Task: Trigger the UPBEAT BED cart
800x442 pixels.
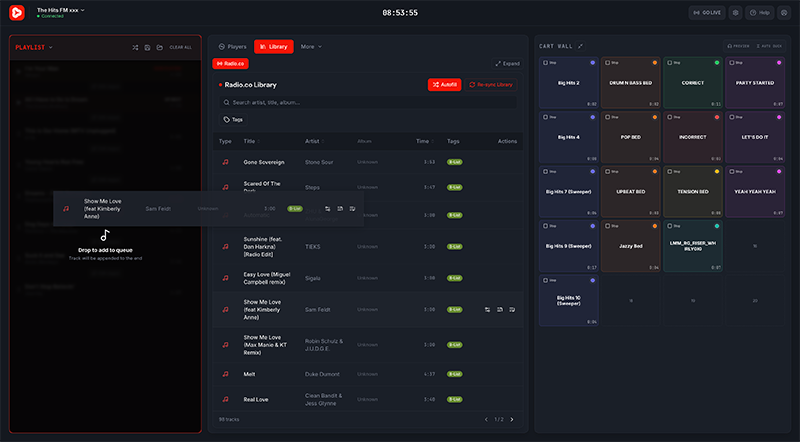Action: point(631,192)
